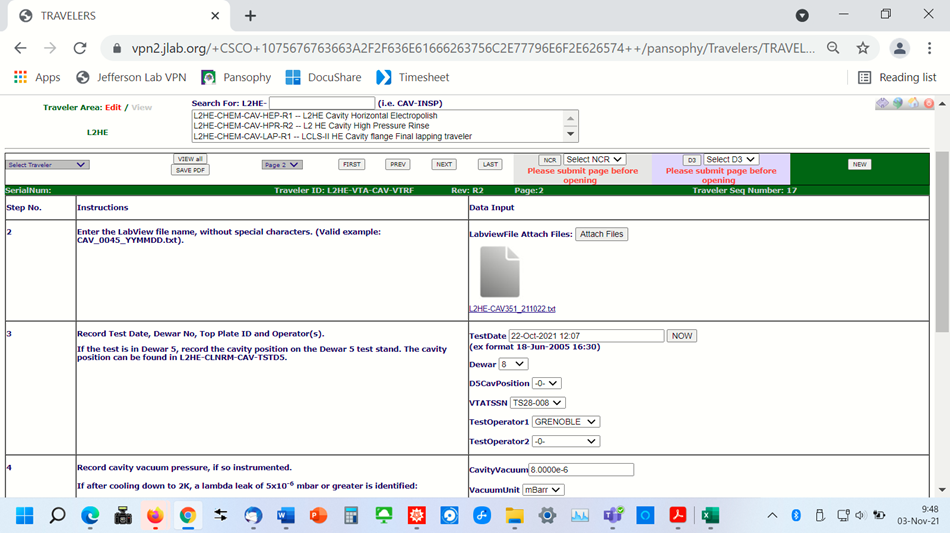Screen dimensions: 950x533
Task: Open the Dewar number dropdown
Action: pos(513,364)
